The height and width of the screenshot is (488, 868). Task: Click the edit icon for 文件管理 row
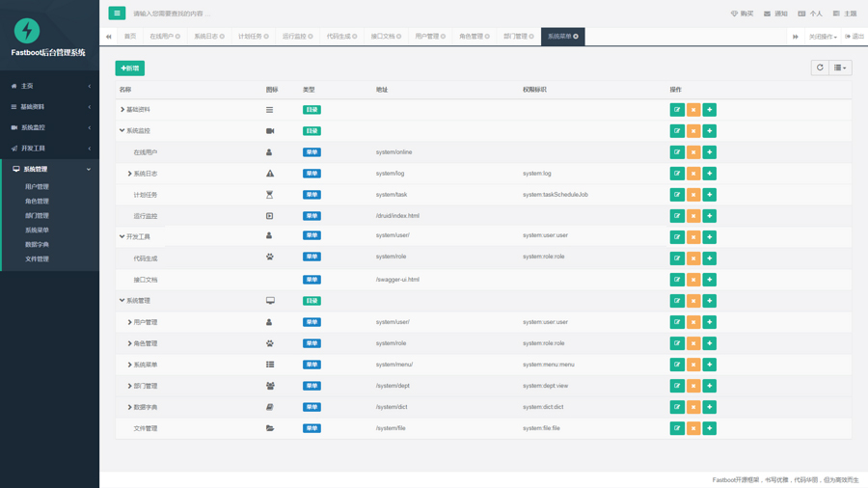coord(677,428)
